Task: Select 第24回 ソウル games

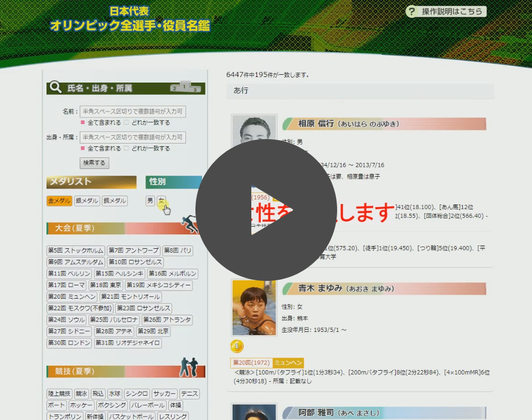Action: pyautogui.click(x=66, y=320)
